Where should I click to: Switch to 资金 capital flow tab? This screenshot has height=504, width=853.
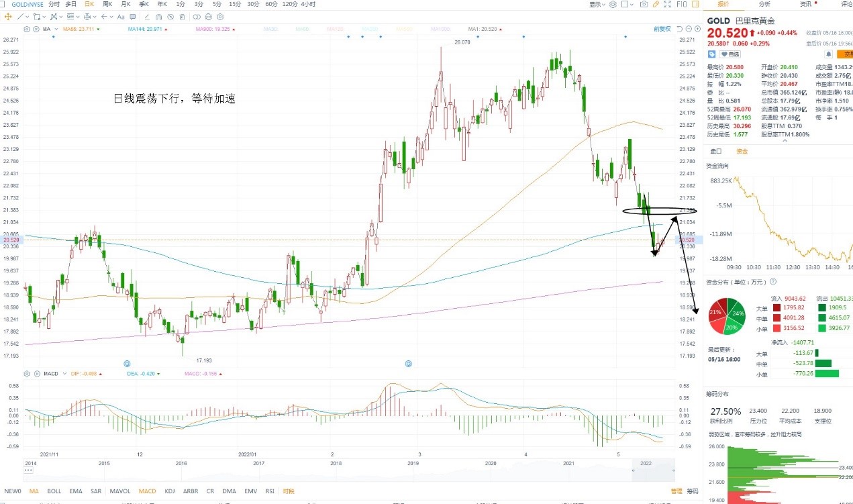tap(742, 151)
